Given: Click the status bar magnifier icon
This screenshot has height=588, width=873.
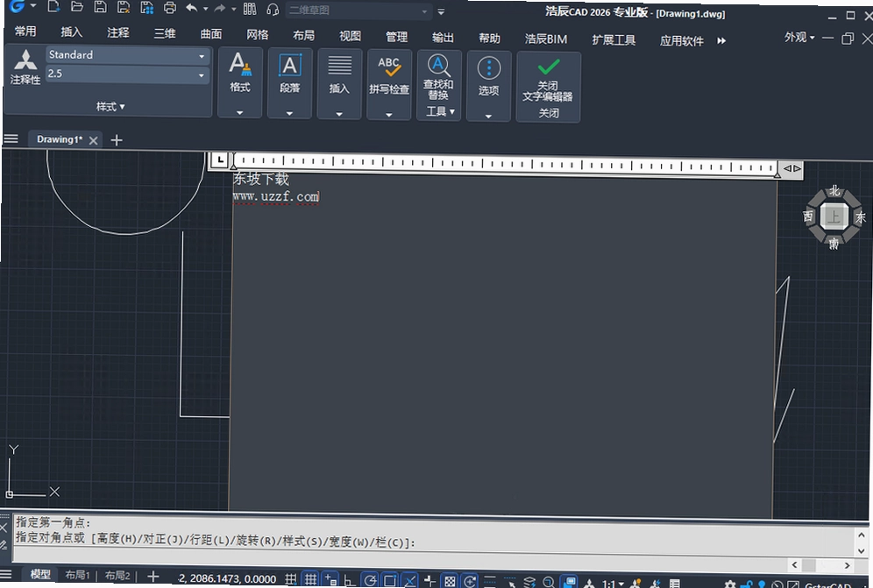Looking at the screenshot, I should 549,583.
